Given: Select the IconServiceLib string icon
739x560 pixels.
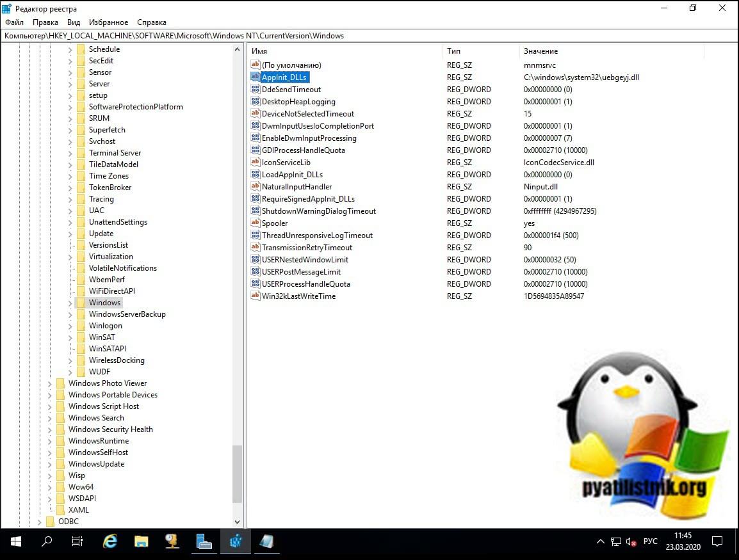Looking at the screenshot, I should coord(256,163).
